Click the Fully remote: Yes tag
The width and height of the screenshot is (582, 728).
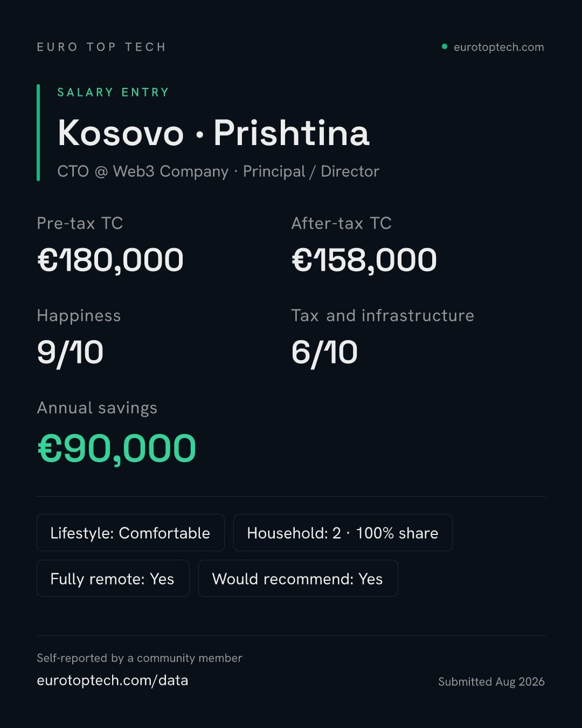(113, 579)
